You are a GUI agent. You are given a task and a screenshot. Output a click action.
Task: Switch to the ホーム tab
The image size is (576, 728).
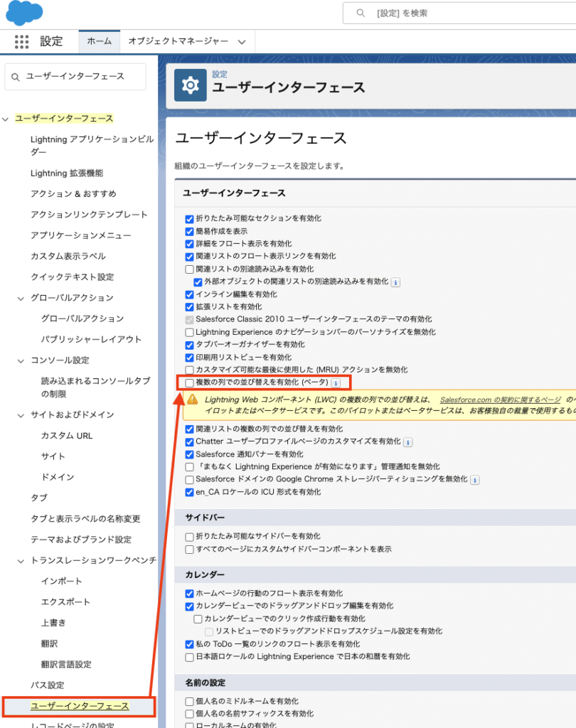[x=99, y=41]
